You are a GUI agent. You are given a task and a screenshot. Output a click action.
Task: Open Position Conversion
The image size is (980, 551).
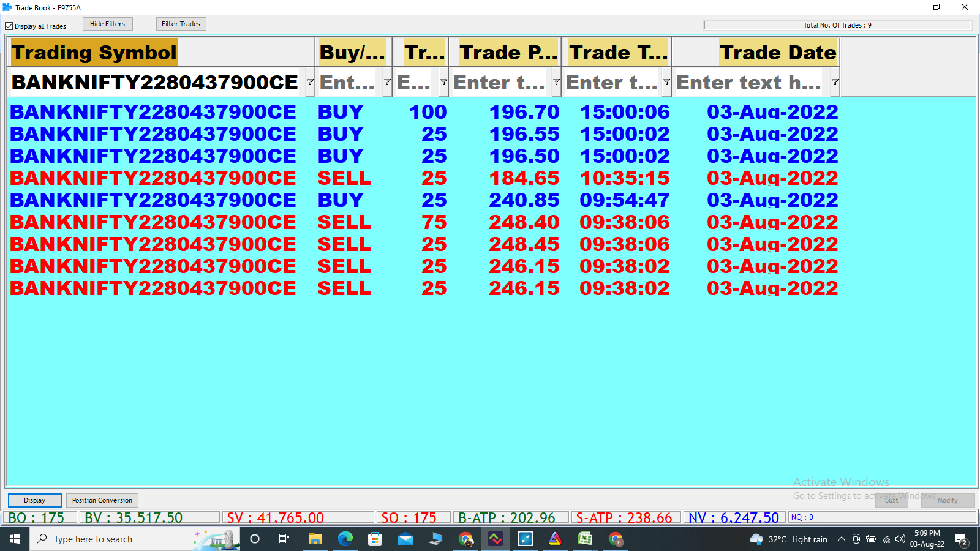click(x=102, y=500)
